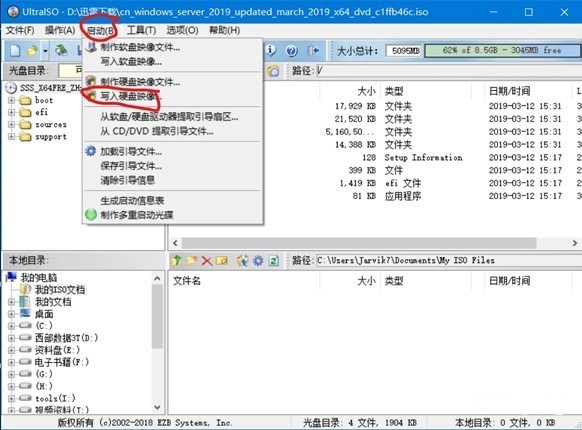The width and height of the screenshot is (582, 430).
Task: Expand the efi folder node
Action: [12, 112]
